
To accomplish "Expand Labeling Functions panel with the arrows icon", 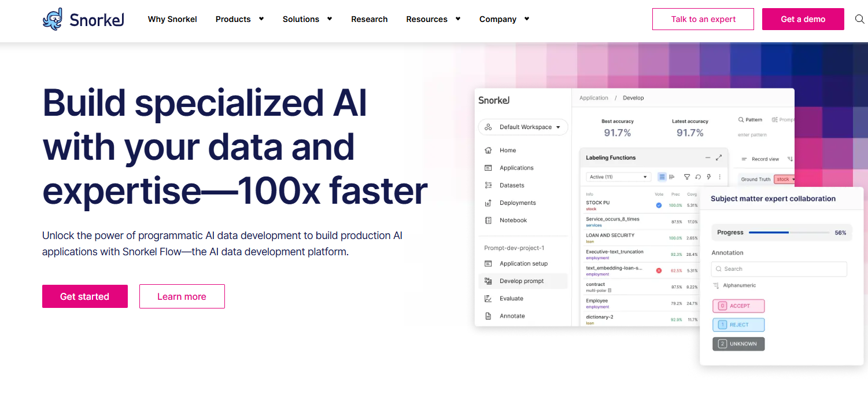I will click(719, 157).
